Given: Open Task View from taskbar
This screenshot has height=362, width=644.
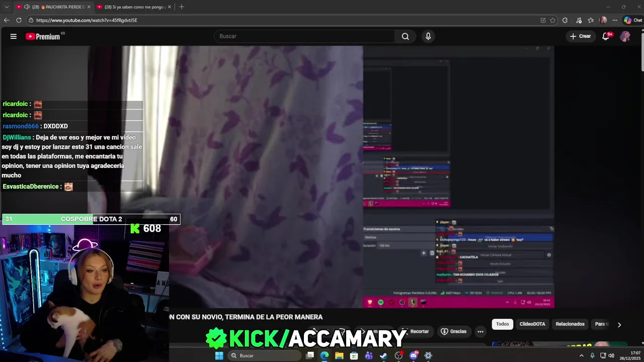Looking at the screenshot, I should click(310, 355).
